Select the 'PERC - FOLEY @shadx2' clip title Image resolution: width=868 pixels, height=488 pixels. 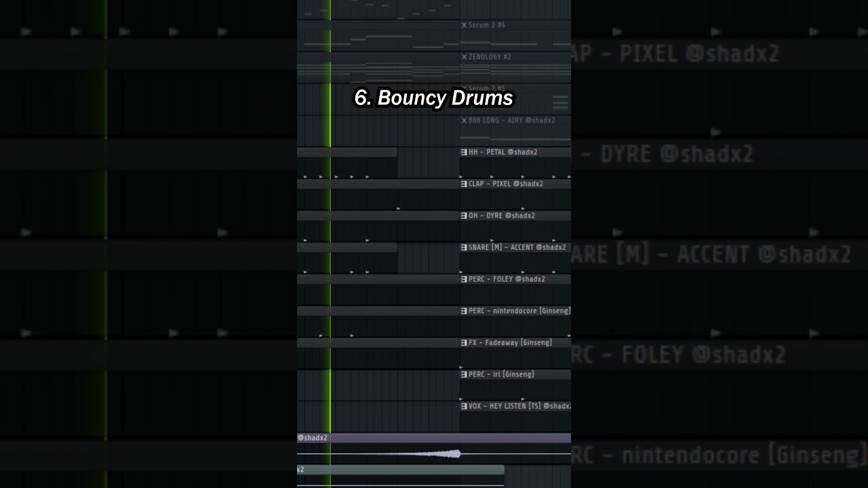point(507,279)
